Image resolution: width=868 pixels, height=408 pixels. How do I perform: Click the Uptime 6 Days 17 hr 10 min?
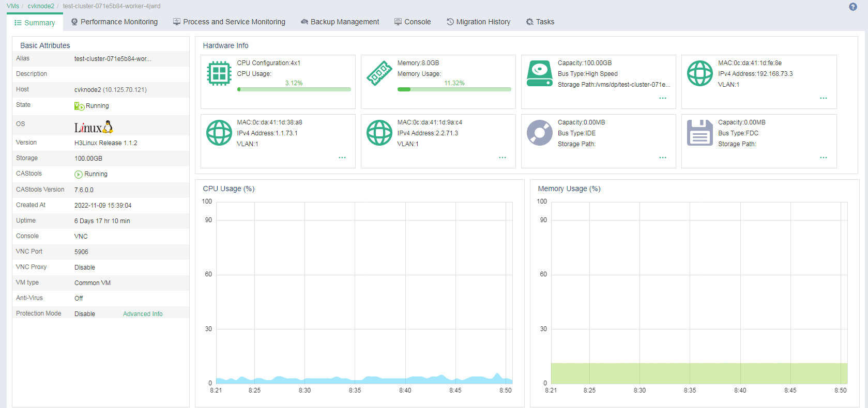pyautogui.click(x=102, y=221)
